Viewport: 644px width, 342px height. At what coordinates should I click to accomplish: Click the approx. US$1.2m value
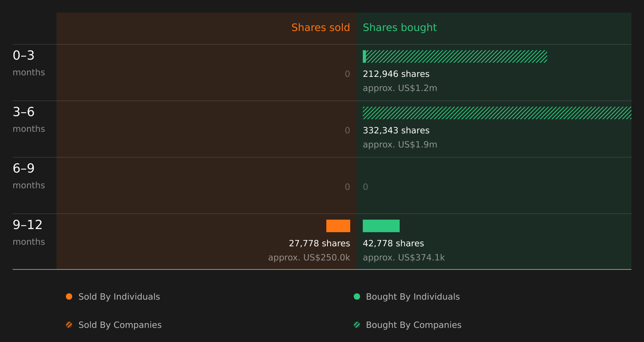(400, 88)
